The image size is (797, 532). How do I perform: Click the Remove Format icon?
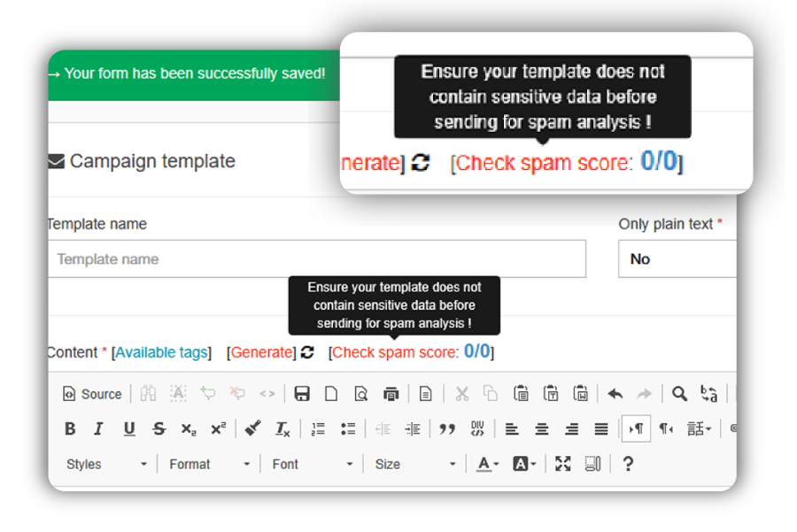pyautogui.click(x=282, y=429)
